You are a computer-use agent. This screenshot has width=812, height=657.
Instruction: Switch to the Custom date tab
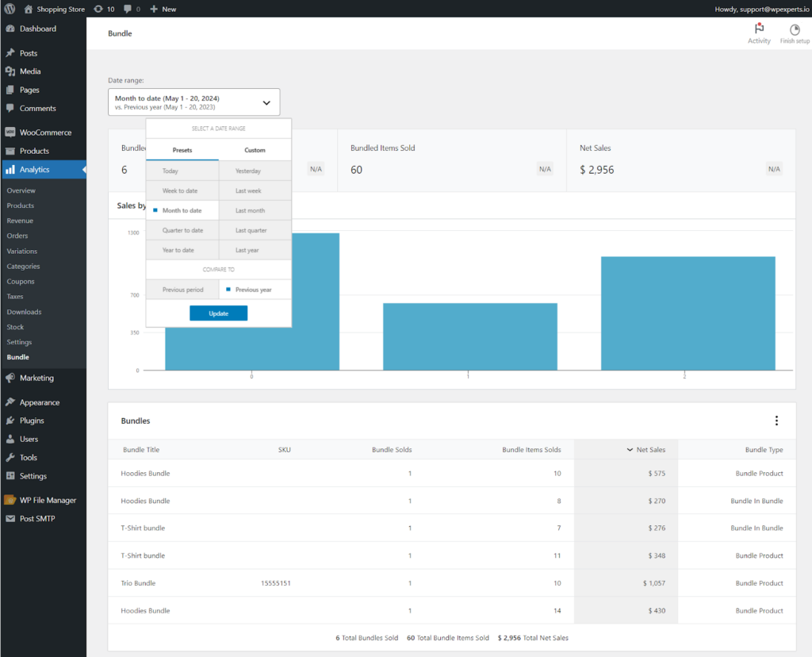(x=255, y=150)
